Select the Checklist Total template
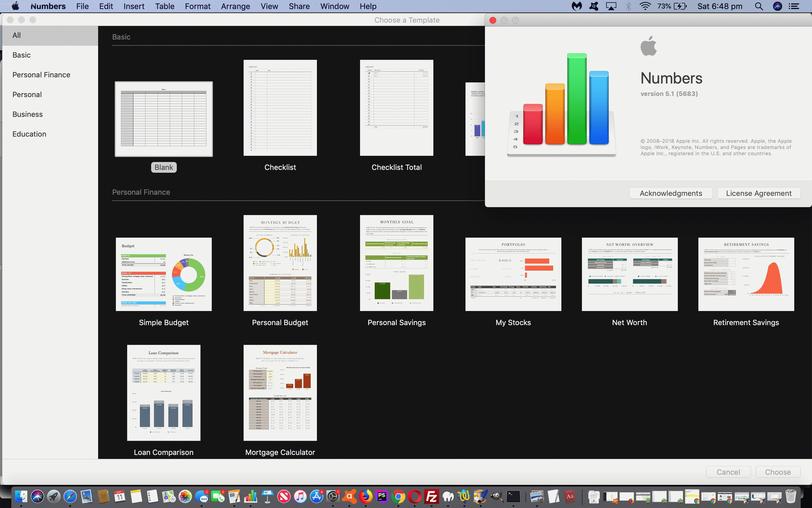 [397, 108]
